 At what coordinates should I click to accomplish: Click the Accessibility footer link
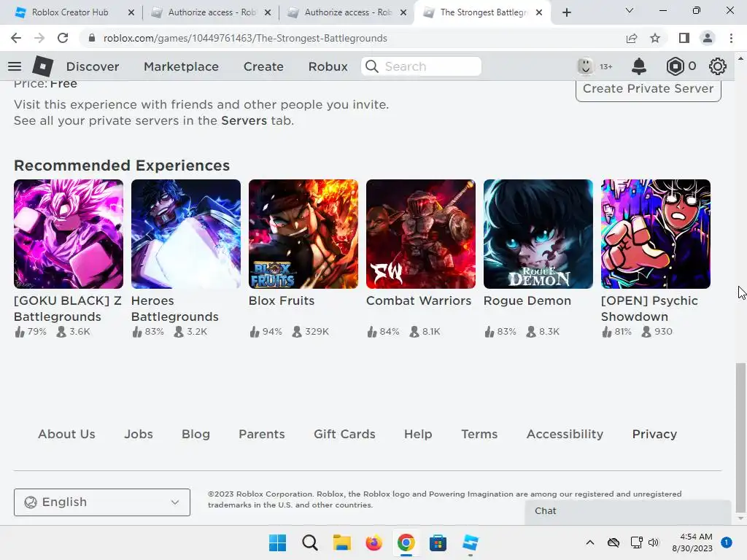(565, 435)
